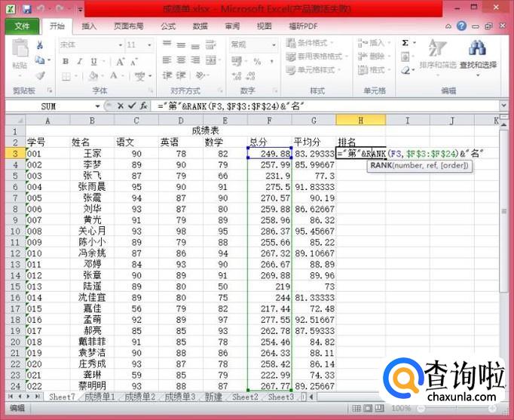Switch to the Data (数据) tab

(200, 26)
